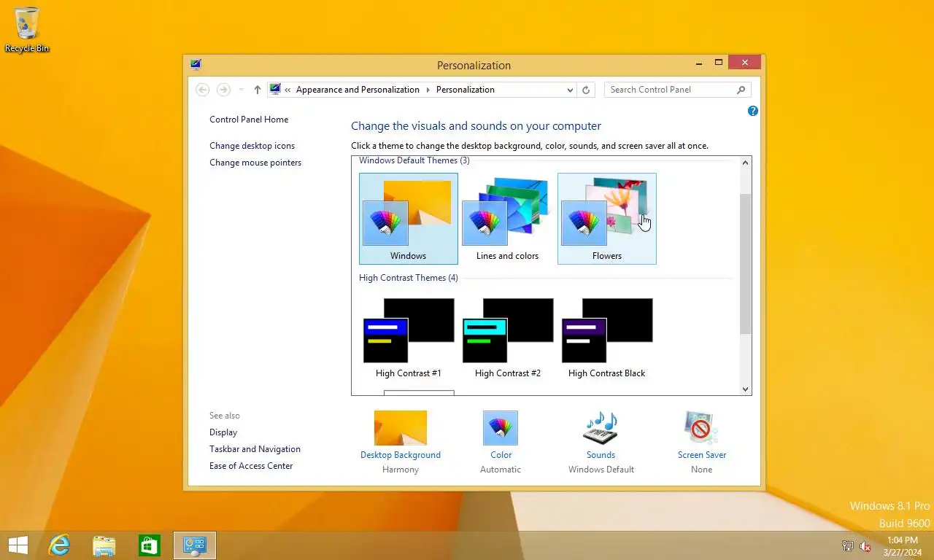Open the Sounds icon with musical notes
The width and height of the screenshot is (934, 560).
pyautogui.click(x=601, y=428)
